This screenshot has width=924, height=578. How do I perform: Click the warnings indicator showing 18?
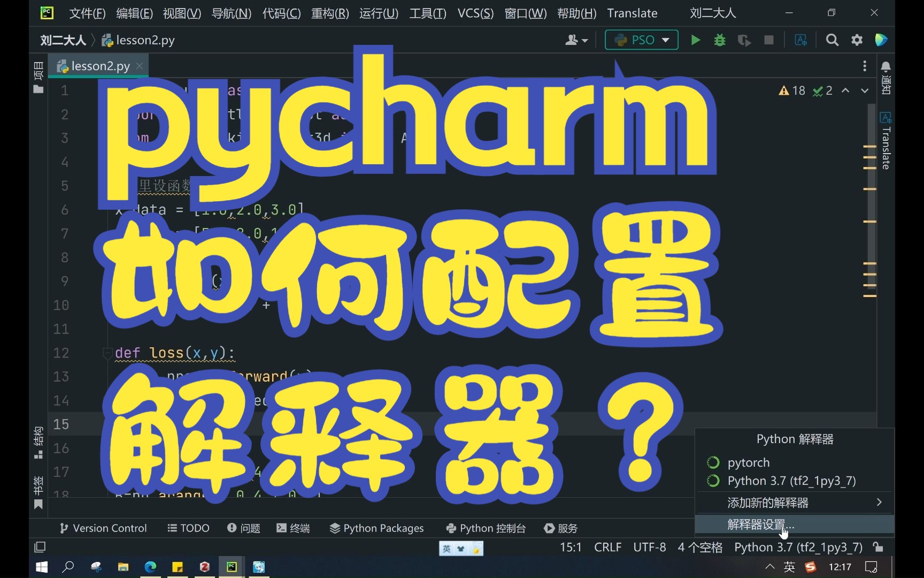coord(792,90)
